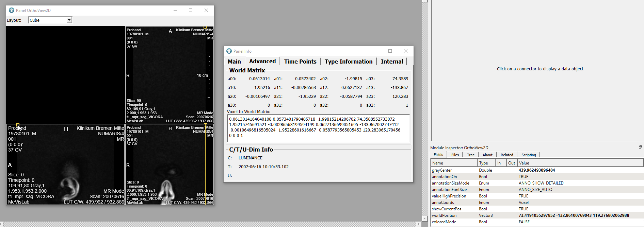
Task: Open the annotationSizeMode value ANNO_SHOW_DETAILED
Action: point(541,183)
